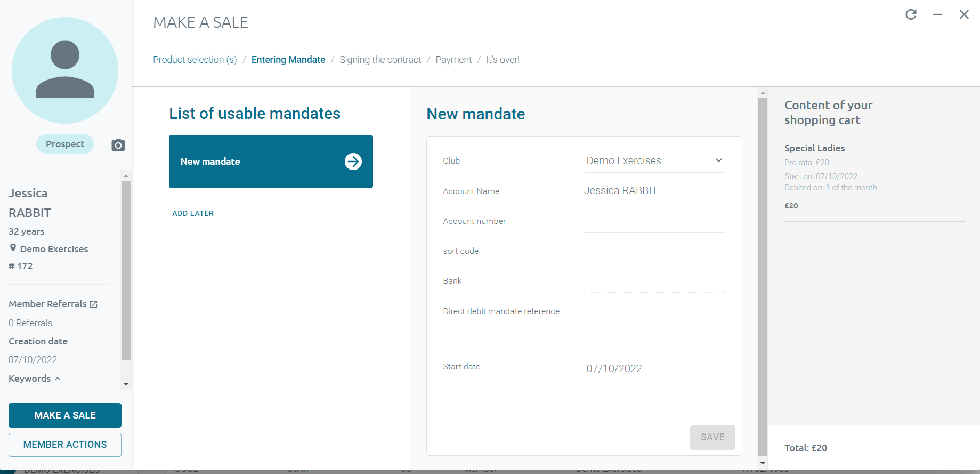Viewport: 980px width, 474px height.
Task: Click the arrow icon on New mandate card
Action: coord(353,162)
